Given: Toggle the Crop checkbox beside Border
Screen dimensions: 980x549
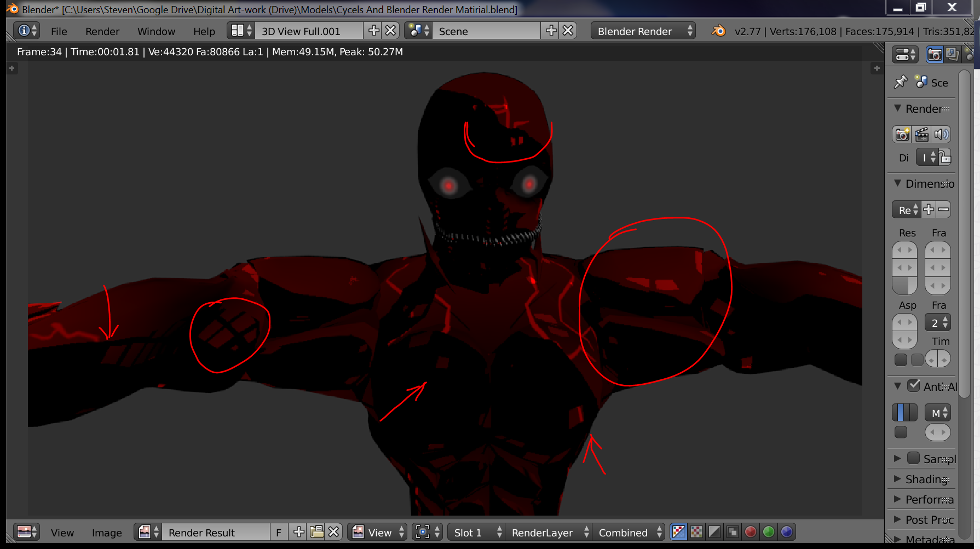Looking at the screenshot, I should point(917,360).
